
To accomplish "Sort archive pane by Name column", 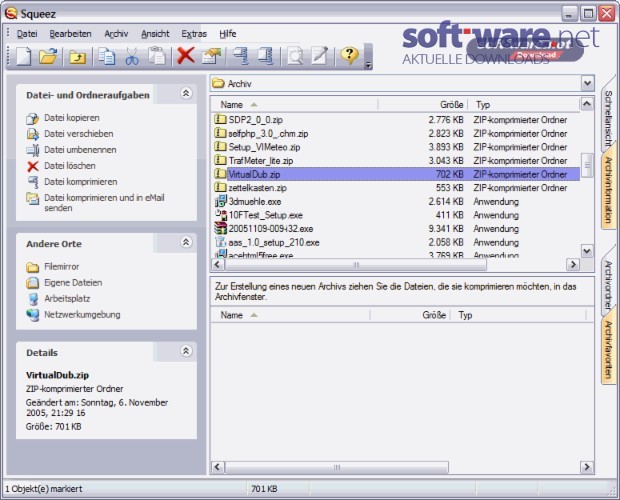I will [290, 315].
